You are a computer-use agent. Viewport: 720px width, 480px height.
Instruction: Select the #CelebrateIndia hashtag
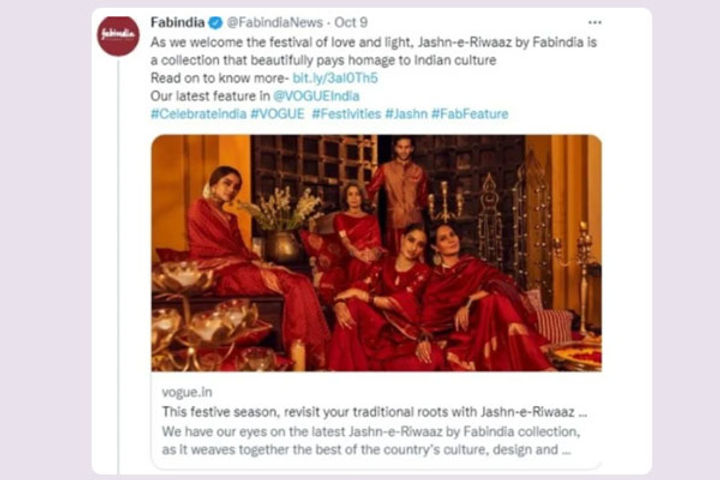tap(198, 114)
